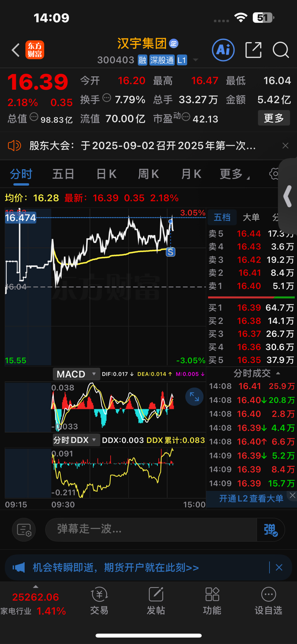Tap the 设自选 watchlist icon
This screenshot has height=644, width=297.
point(268,601)
